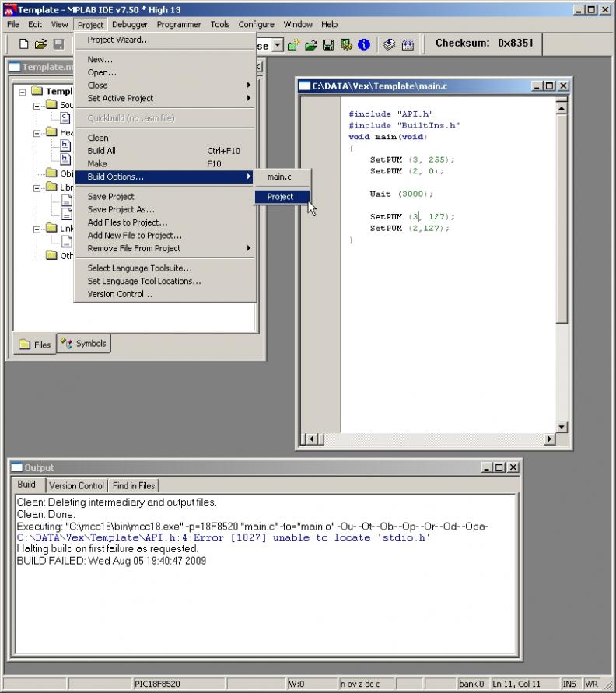
Task: Collapse the Library Files tree node
Action: click(37, 188)
